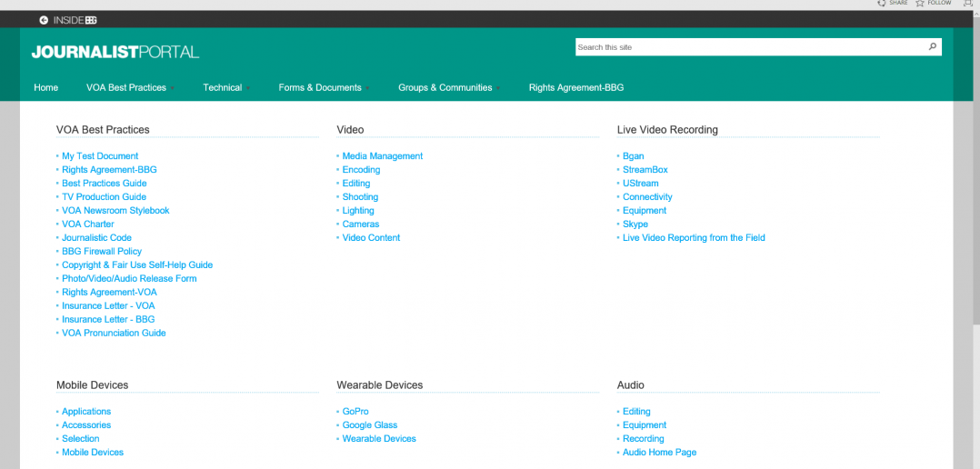Open the Encoding link
Viewport: 980px width, 469px height.
[x=361, y=170]
